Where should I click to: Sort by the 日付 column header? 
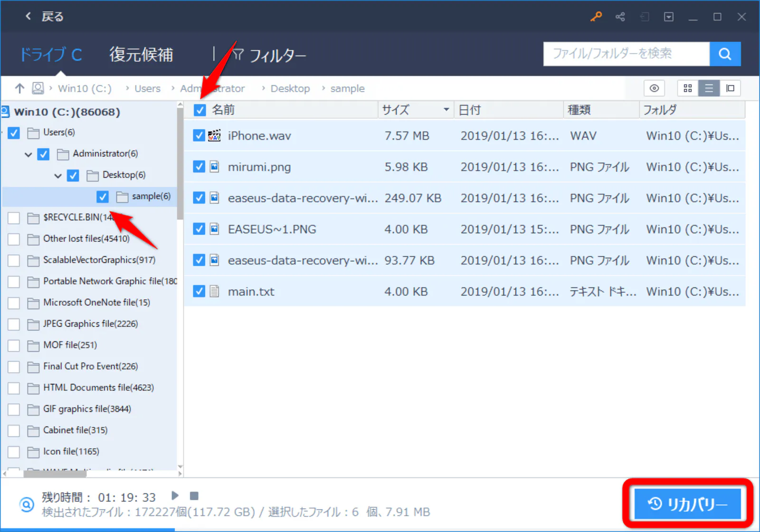(x=509, y=110)
